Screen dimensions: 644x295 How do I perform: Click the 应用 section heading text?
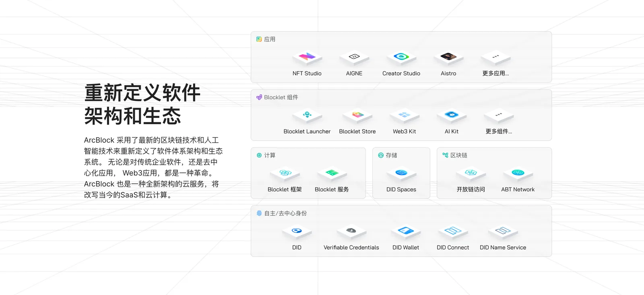[x=270, y=39]
